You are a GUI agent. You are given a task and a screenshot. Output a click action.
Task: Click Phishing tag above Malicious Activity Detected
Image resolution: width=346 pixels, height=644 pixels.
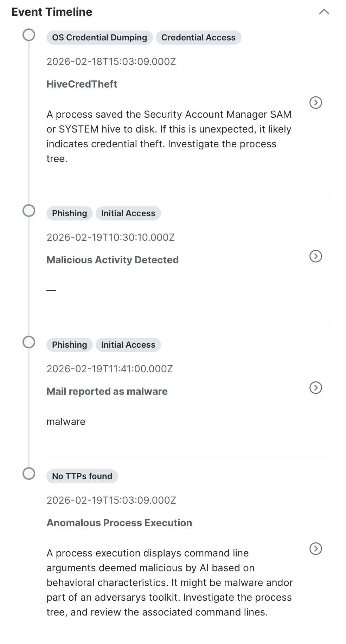click(69, 213)
